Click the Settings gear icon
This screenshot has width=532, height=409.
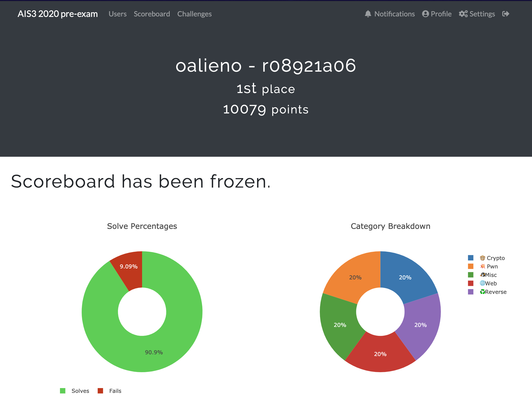click(463, 14)
